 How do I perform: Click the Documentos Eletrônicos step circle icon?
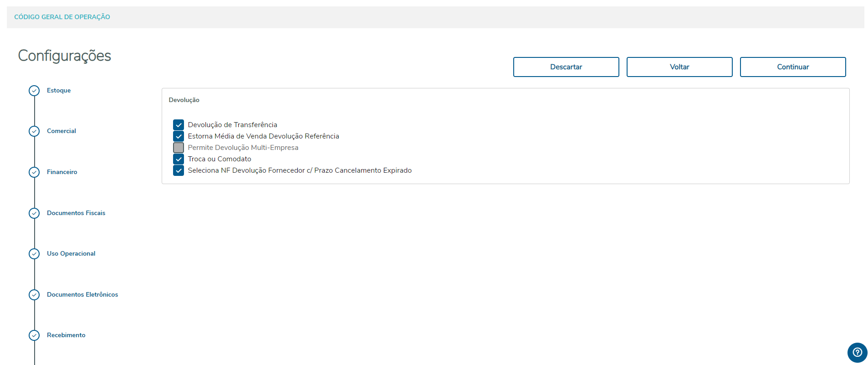click(34, 295)
